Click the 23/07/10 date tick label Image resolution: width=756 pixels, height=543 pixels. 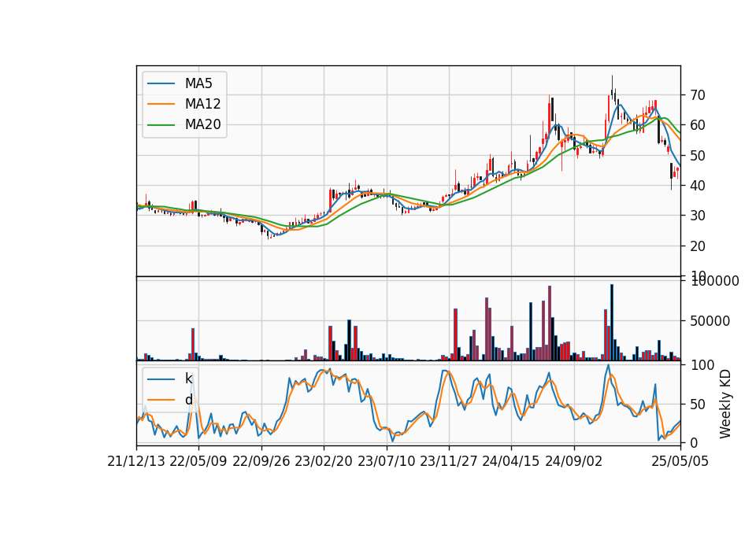(386, 462)
